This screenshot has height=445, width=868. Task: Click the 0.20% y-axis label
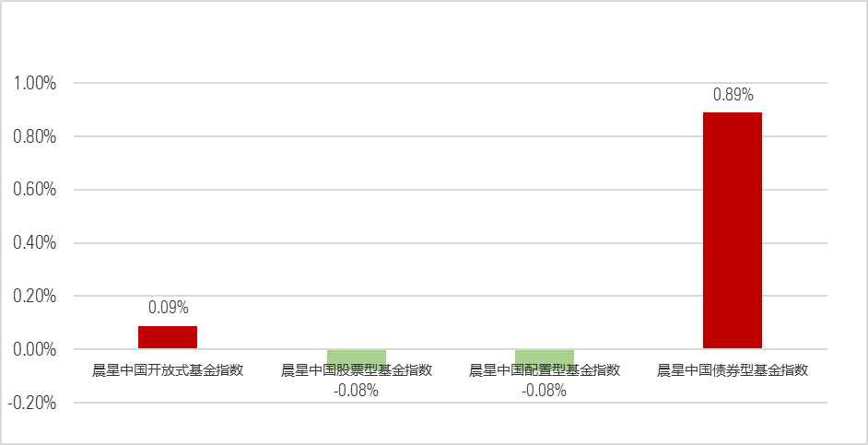click(35, 297)
